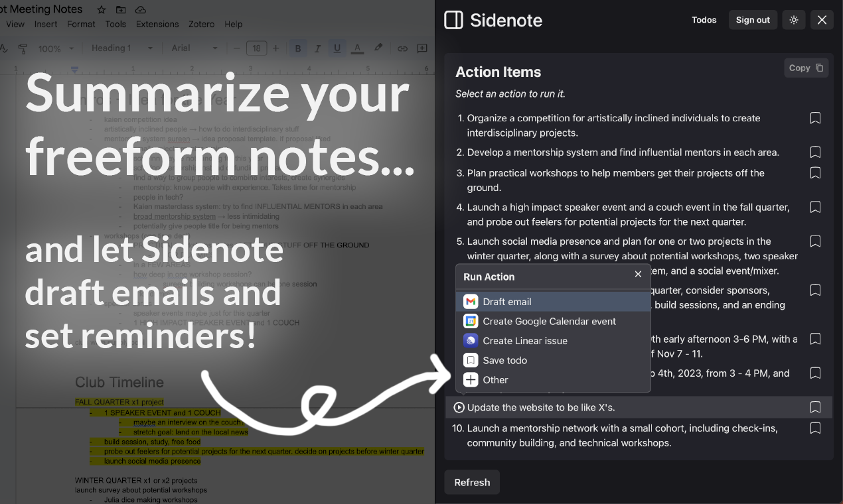Close the Run Action popup
The width and height of the screenshot is (843, 504).
(638, 274)
